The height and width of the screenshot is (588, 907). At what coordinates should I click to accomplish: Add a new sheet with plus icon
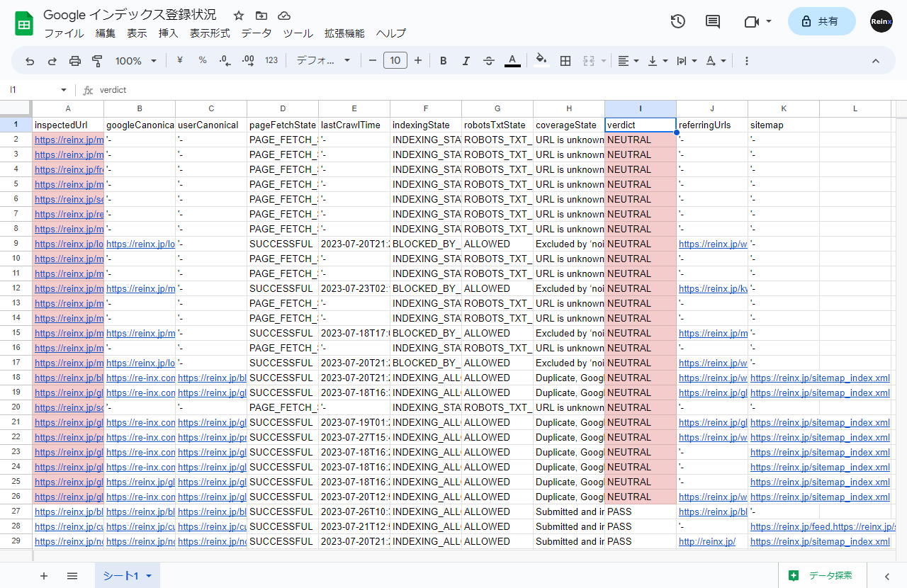tap(44, 576)
